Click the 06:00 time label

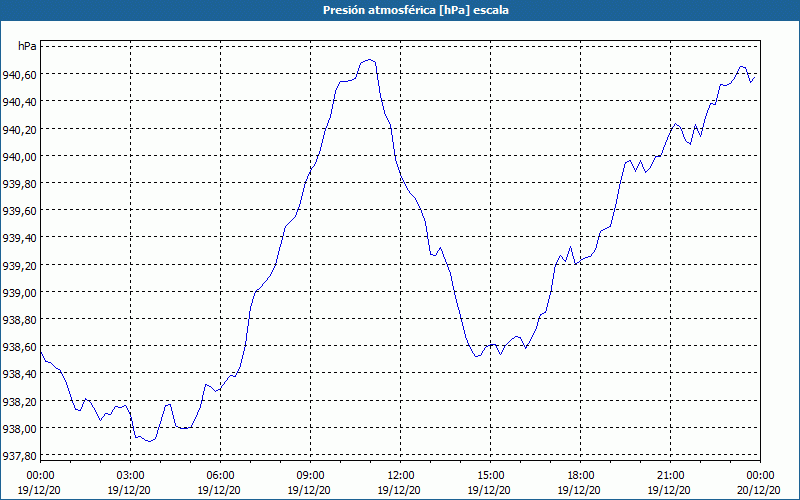click(x=220, y=476)
